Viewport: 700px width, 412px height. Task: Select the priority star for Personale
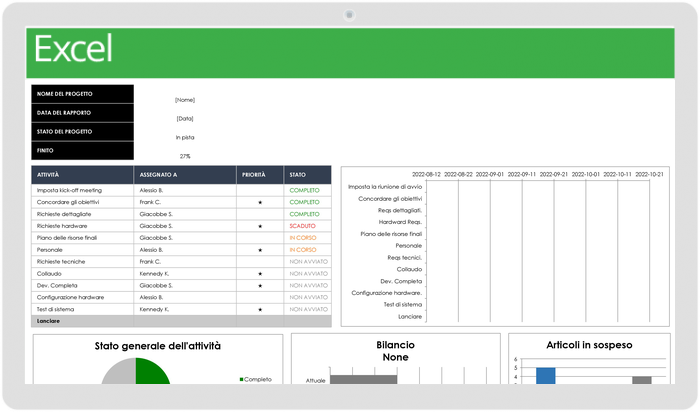click(260, 250)
